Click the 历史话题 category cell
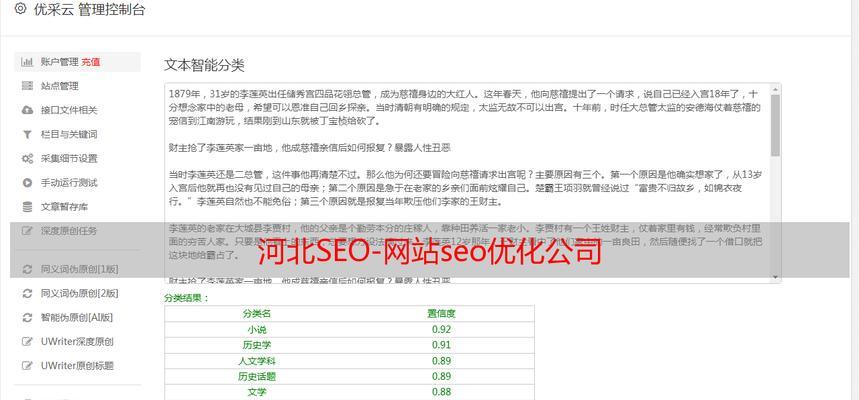This screenshot has height=400, width=859. 257,376
